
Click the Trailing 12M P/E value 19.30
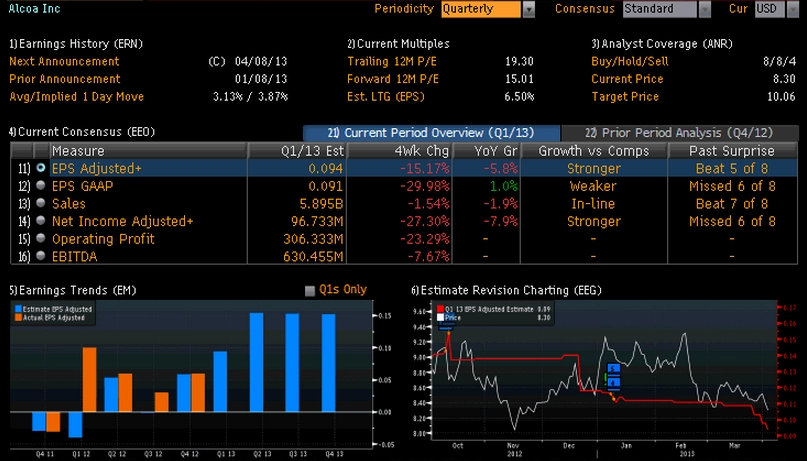(x=519, y=62)
